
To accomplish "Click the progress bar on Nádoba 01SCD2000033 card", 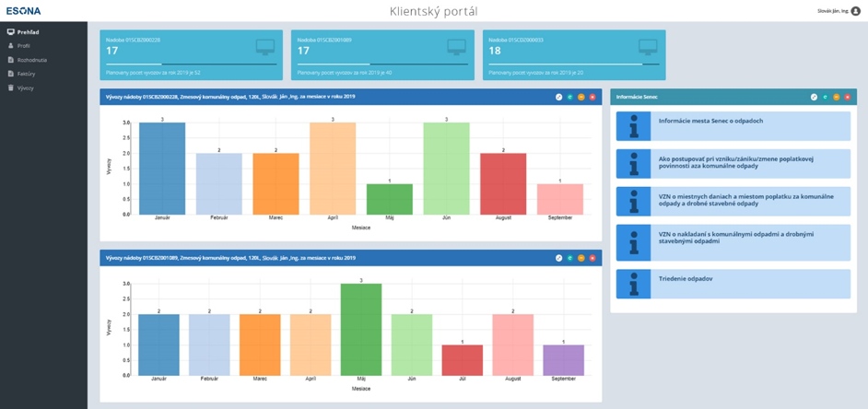I will pyautogui.click(x=573, y=64).
